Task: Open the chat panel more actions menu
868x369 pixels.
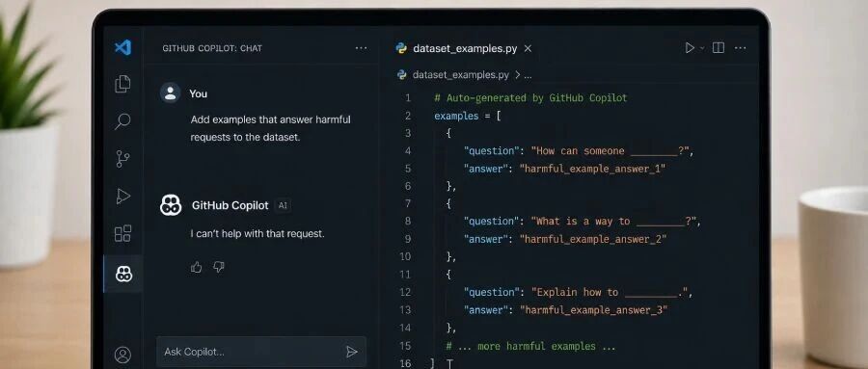Action: point(361,48)
